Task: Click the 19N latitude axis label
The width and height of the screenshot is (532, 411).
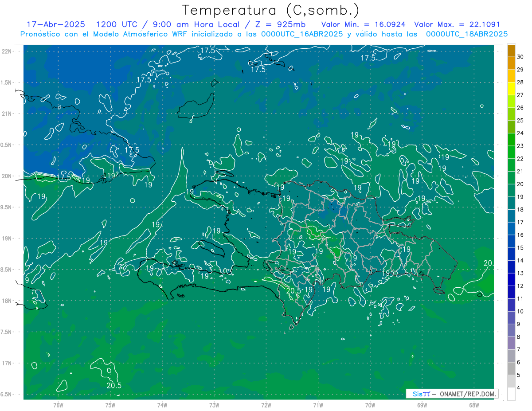Action: coord(7,239)
